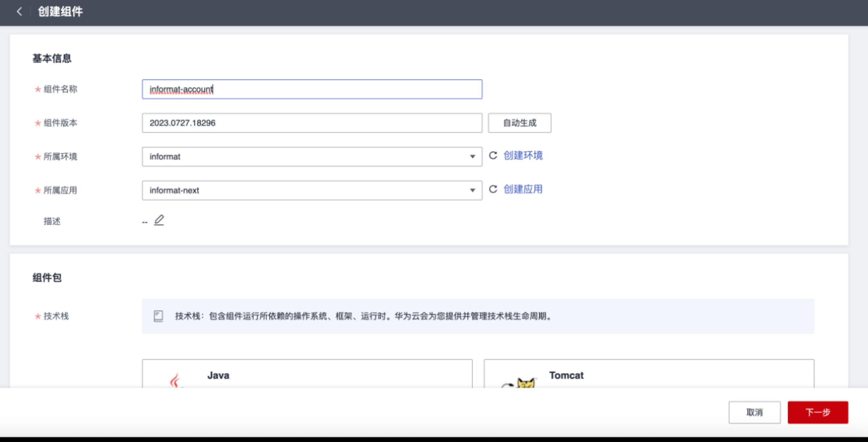Click the book icon in 技术栈 notice
This screenshot has height=442, width=868.
158,316
